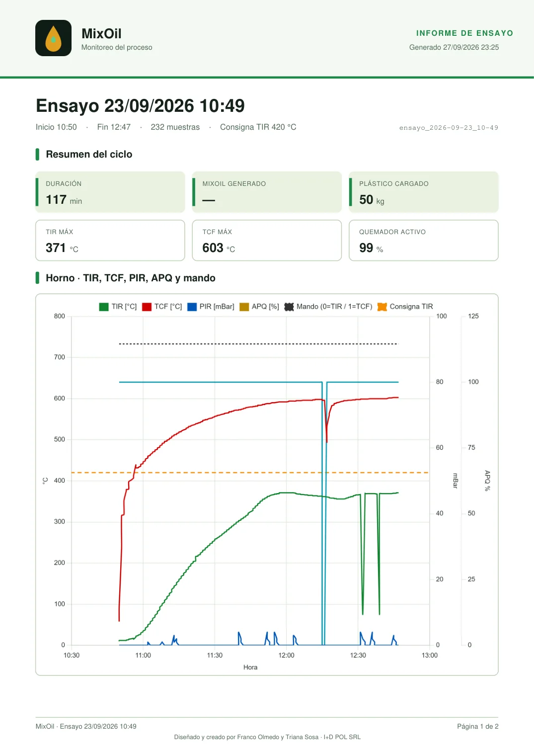534x756 pixels.
Task: Select the "Fin 12:47" text
Action: pyautogui.click(x=114, y=127)
